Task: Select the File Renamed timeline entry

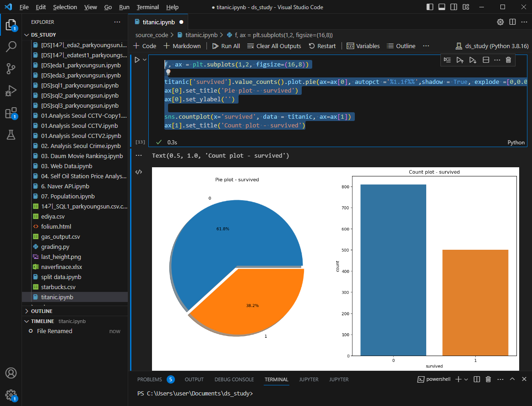Action: (x=75, y=331)
